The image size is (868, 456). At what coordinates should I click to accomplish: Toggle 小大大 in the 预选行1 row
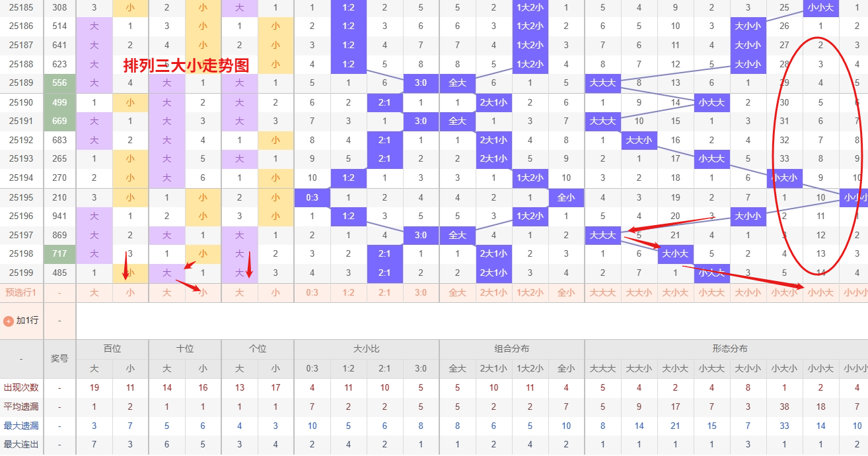(x=711, y=293)
